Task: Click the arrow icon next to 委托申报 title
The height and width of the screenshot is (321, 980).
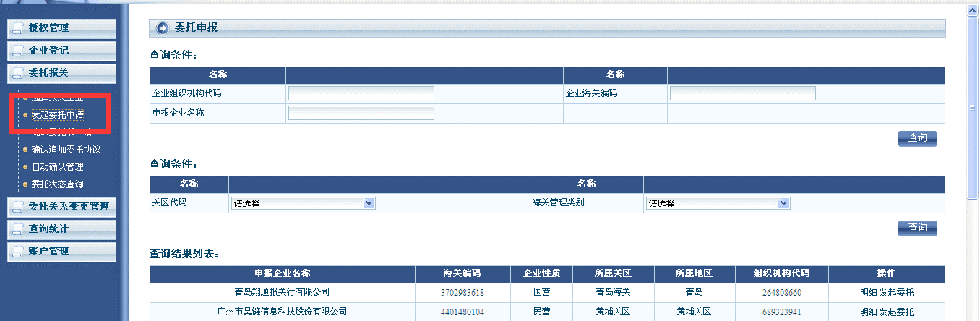Action: point(163,28)
